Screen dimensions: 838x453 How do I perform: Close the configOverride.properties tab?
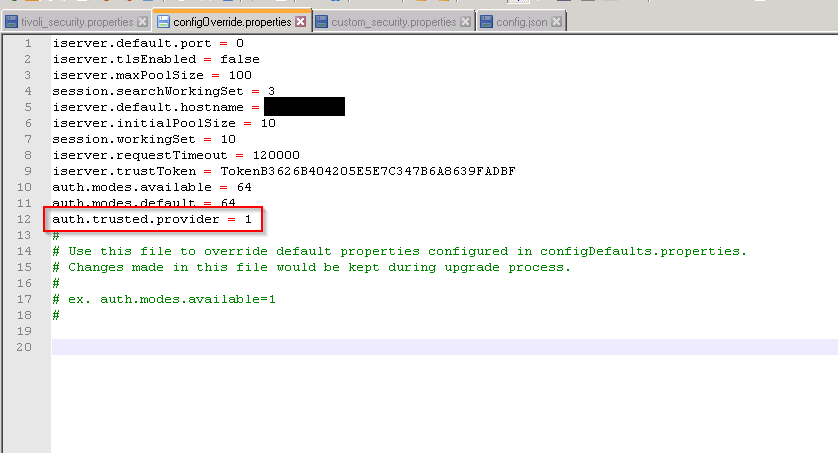[301, 21]
